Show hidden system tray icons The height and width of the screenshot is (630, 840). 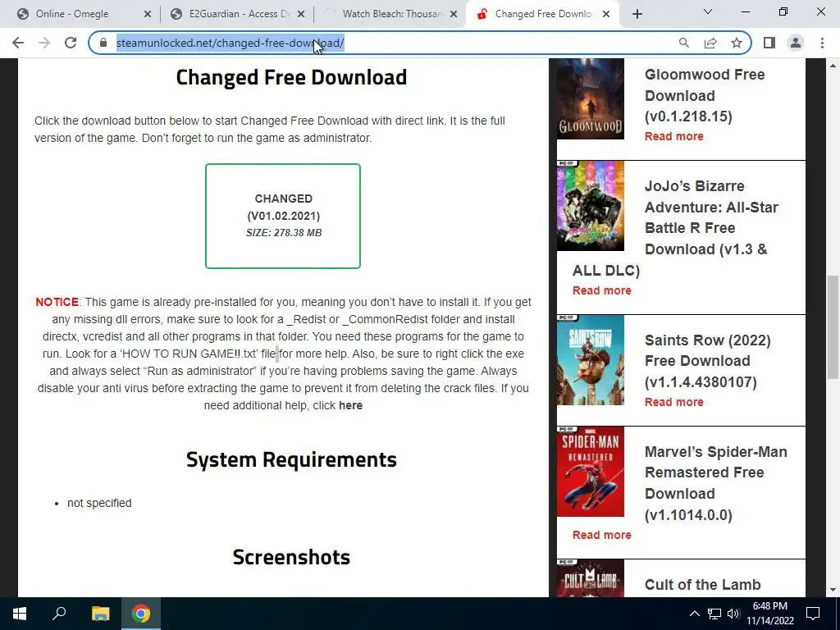(694, 614)
